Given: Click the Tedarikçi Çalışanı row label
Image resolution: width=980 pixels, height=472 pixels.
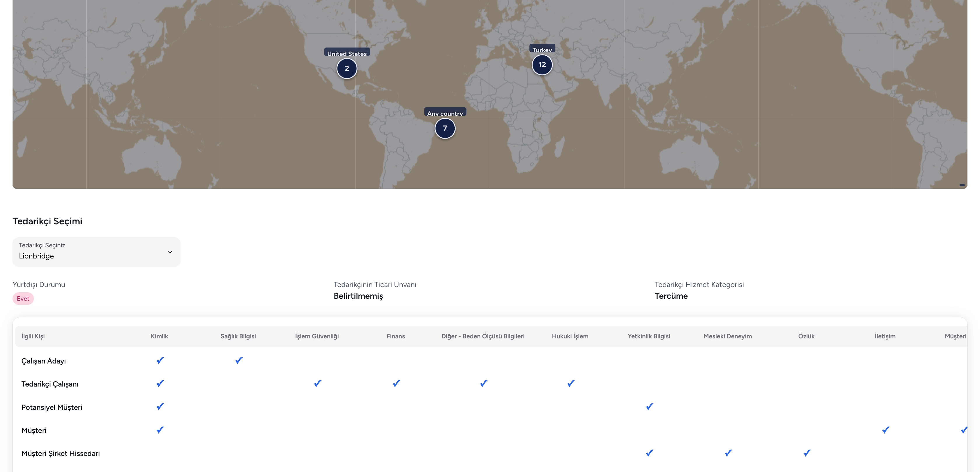Looking at the screenshot, I should [50, 384].
